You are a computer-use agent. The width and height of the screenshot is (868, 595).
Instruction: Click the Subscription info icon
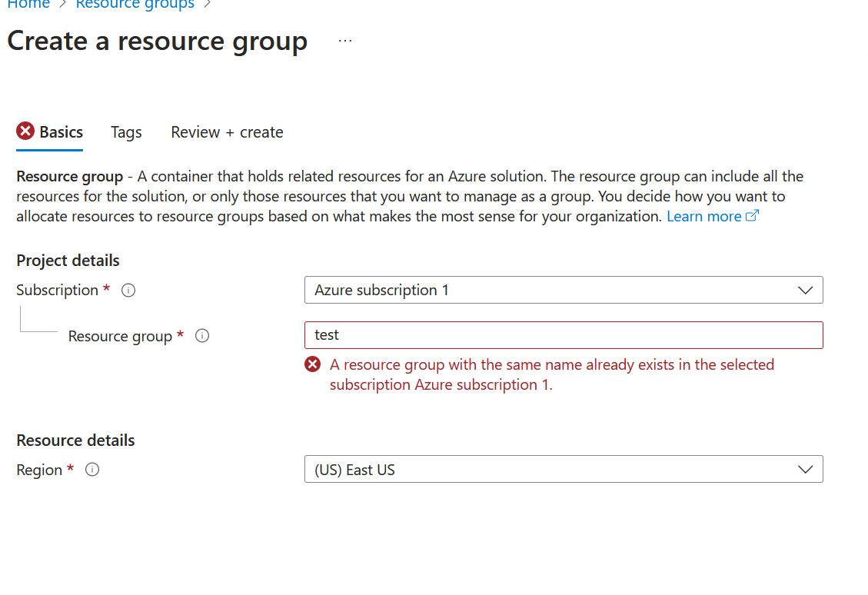[x=129, y=291]
